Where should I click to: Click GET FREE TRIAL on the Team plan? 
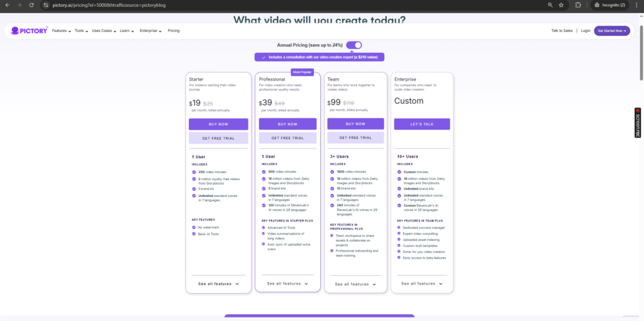point(356,138)
